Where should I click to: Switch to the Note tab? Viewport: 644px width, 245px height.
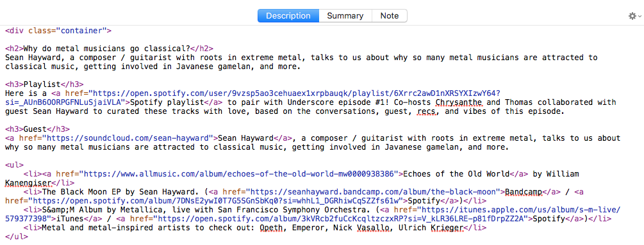[390, 15]
